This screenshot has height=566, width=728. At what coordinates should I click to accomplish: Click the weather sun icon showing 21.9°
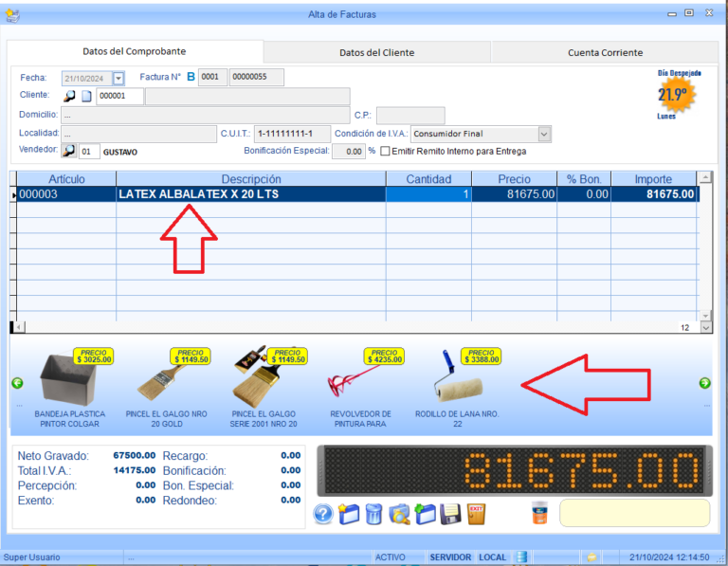676,95
